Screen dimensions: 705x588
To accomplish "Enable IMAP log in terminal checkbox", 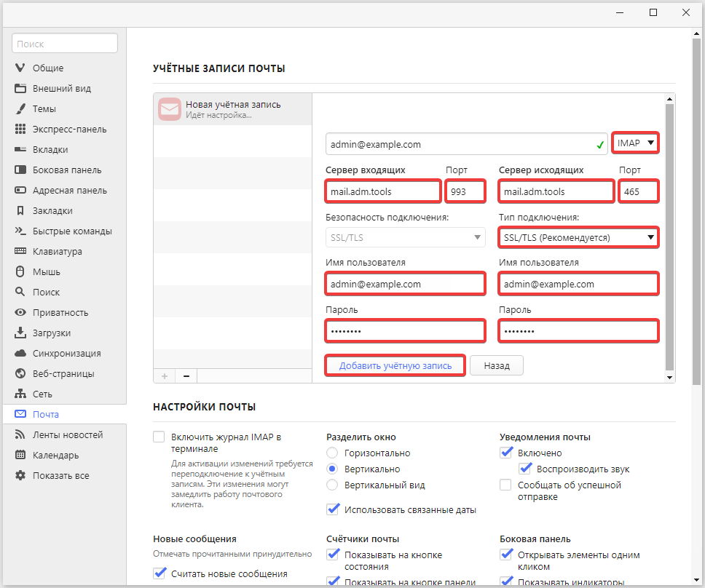I will click(x=159, y=437).
